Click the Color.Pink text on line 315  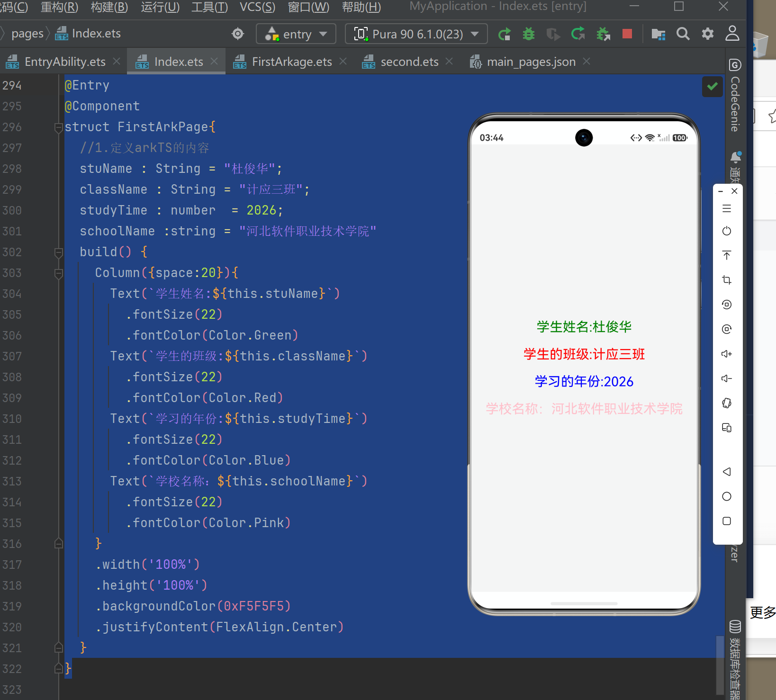(246, 523)
